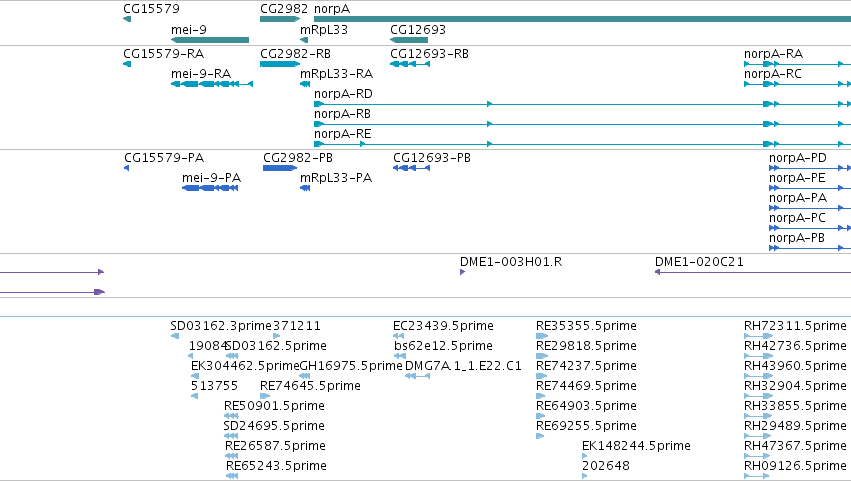This screenshot has width=851, height=481.
Task: Click EST DMG7A.1_1.E22.C1
Action: point(463,366)
